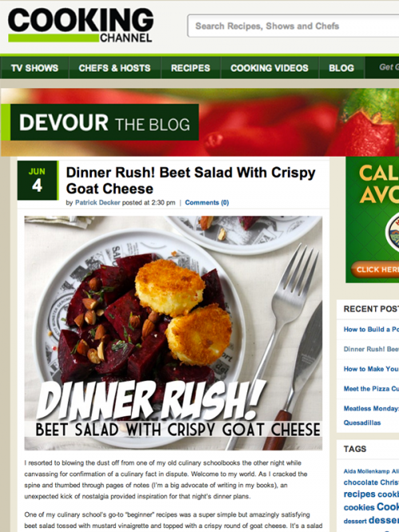Open recent post Meet the Pizza Cu
Viewport: 399px width, 532px height.
pos(371,388)
